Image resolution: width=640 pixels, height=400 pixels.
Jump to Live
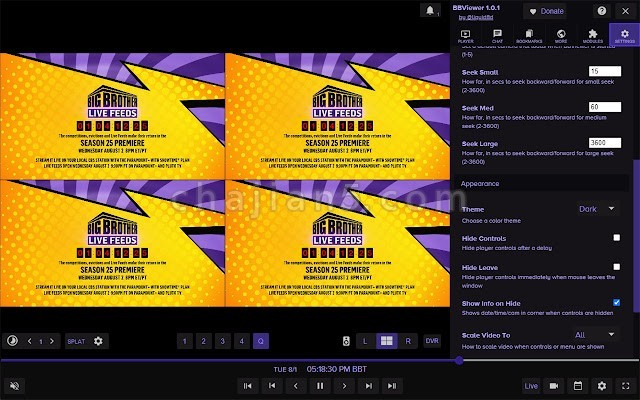pos(531,386)
